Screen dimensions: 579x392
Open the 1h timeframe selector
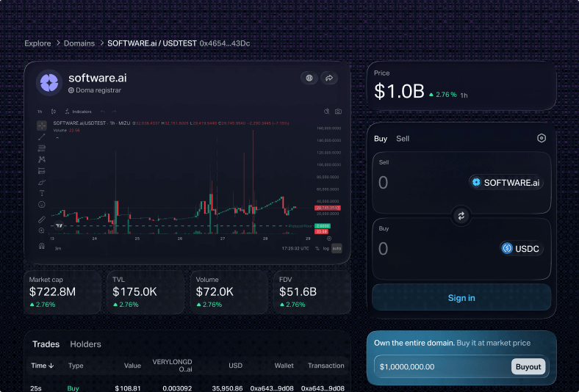(40, 112)
